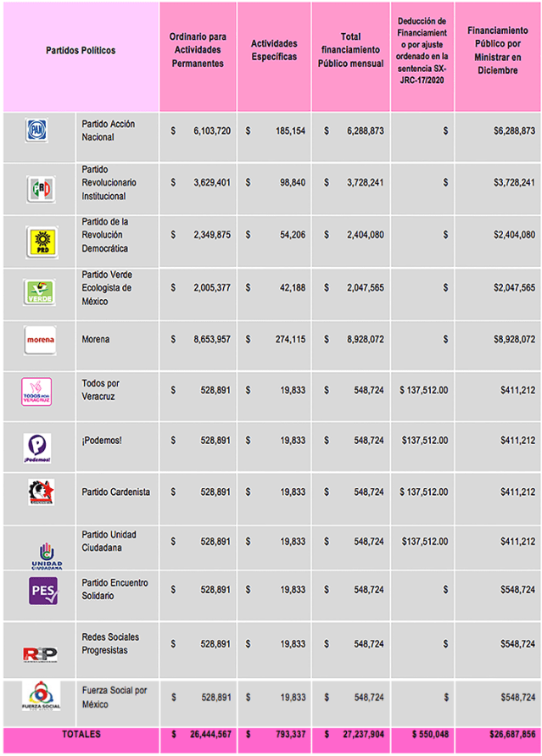Click the Total financiamiento Público mensual header
The height and width of the screenshot is (756, 542).
click(350, 51)
